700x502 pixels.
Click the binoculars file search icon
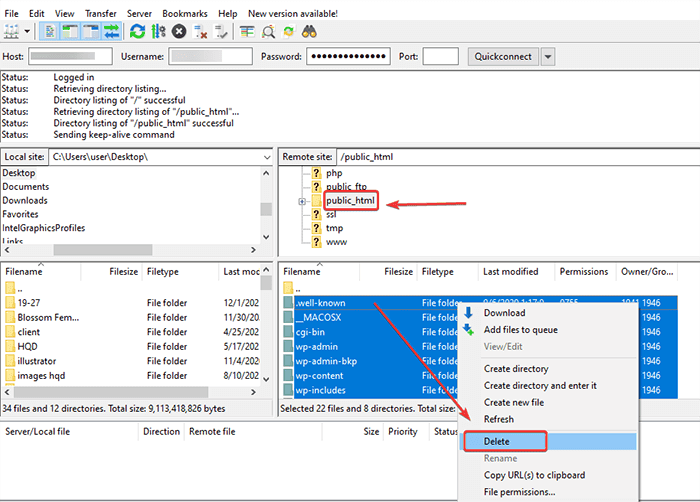pyautogui.click(x=309, y=32)
